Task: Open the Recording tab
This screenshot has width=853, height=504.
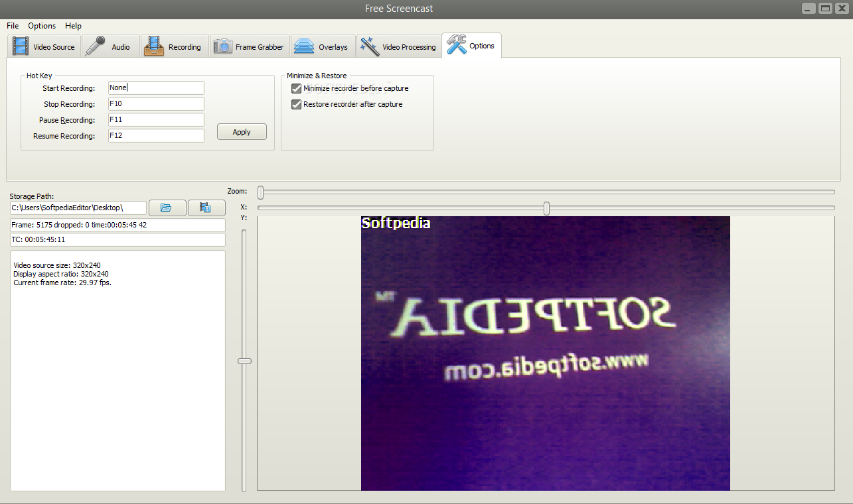Action: pyautogui.click(x=175, y=46)
